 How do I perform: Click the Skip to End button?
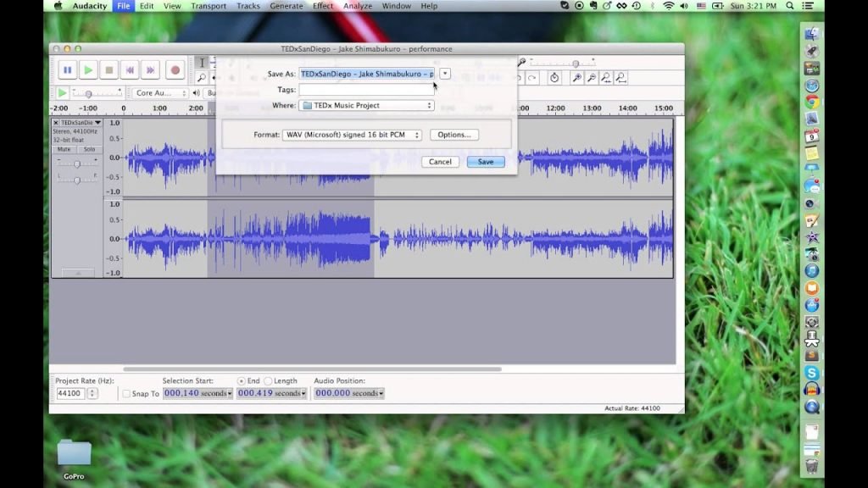(x=151, y=70)
